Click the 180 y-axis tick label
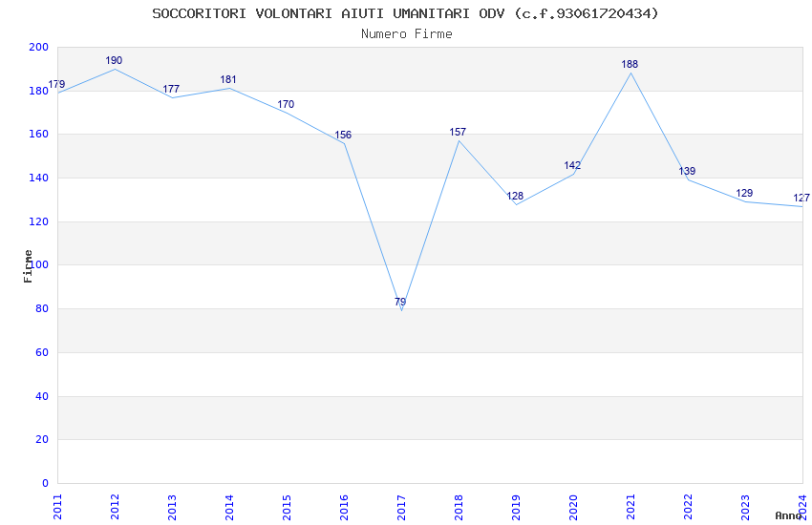The width and height of the screenshot is (812, 525). point(39,91)
